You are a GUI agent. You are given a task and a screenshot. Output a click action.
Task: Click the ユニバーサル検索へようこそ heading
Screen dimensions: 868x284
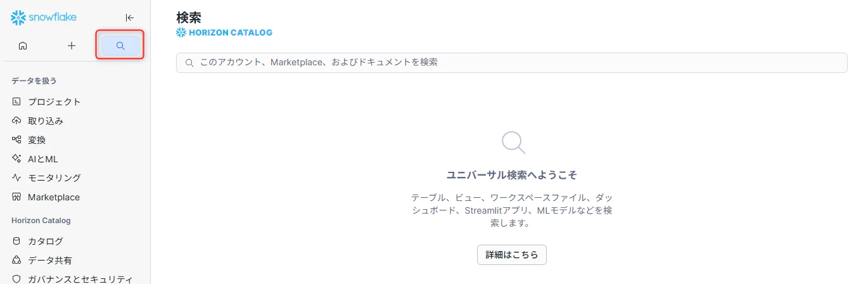512,174
